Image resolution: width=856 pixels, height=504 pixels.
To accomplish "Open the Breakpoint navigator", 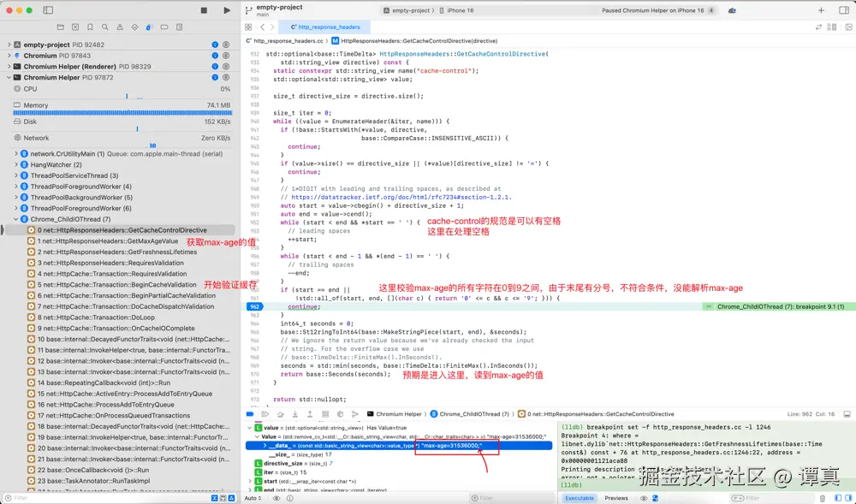I will pyautogui.click(x=163, y=27).
